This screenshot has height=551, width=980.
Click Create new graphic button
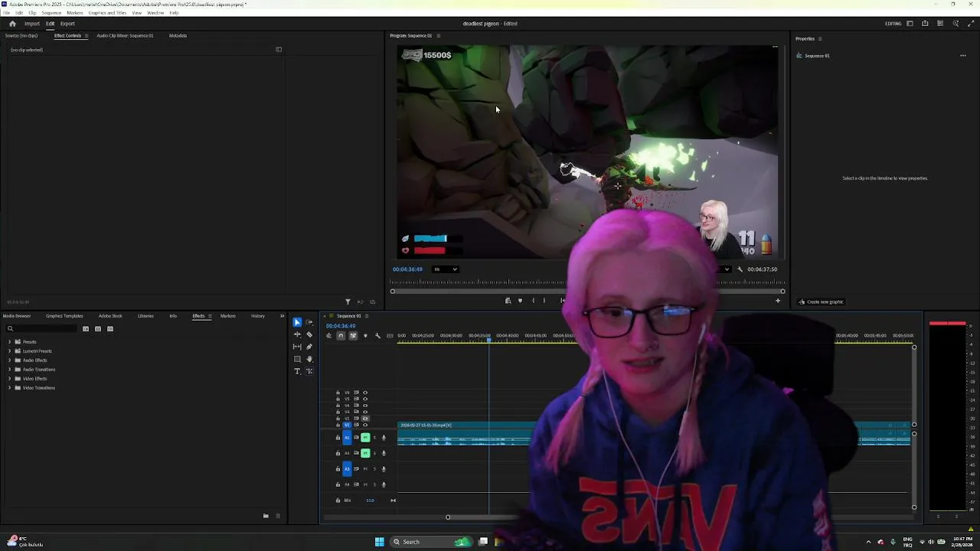[821, 302]
